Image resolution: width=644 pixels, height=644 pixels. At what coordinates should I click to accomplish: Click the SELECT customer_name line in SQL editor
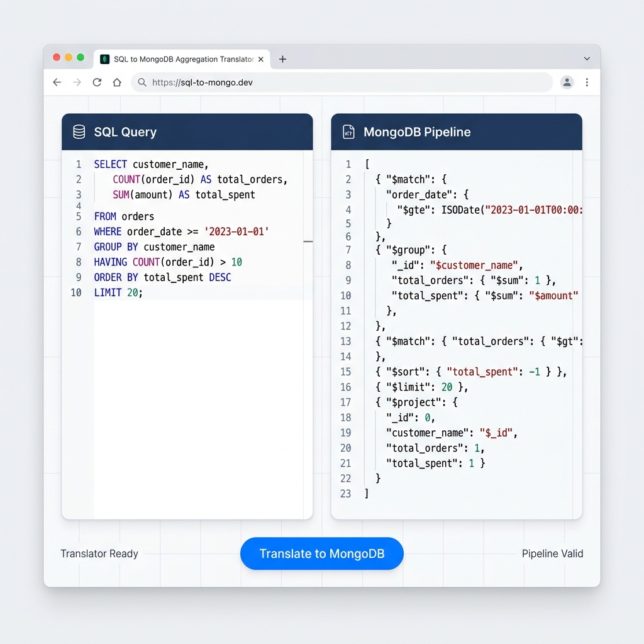click(151, 164)
